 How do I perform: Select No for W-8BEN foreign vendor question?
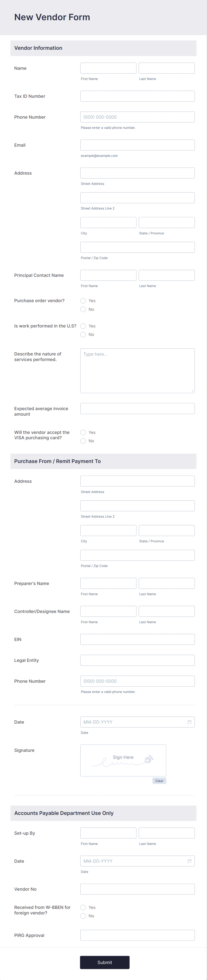83,916
